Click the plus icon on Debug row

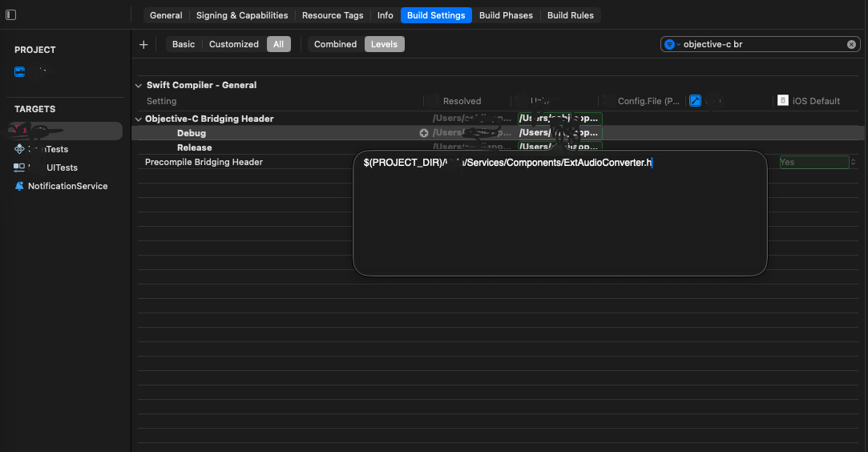coord(423,133)
